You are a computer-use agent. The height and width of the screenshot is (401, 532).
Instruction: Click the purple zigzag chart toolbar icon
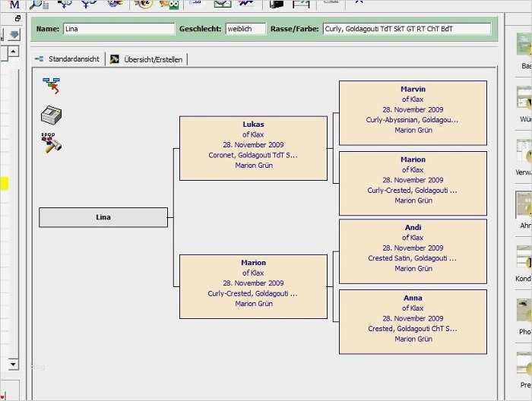click(x=246, y=4)
